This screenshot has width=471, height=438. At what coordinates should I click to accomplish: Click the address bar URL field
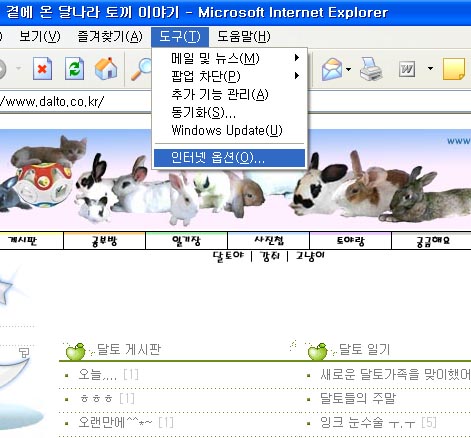(x=75, y=101)
